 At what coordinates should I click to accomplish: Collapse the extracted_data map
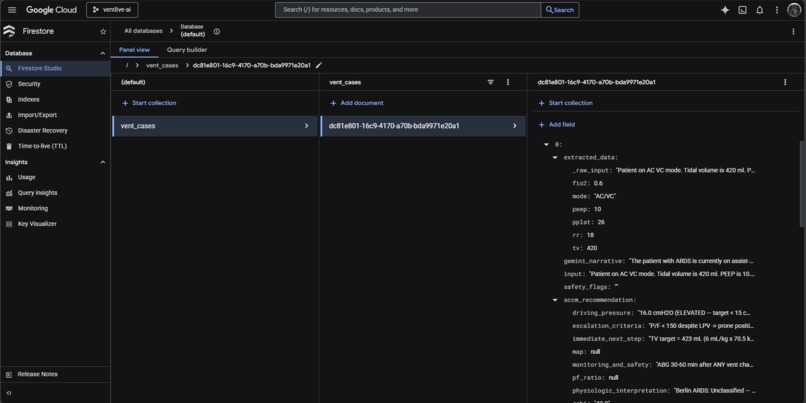tap(555, 157)
